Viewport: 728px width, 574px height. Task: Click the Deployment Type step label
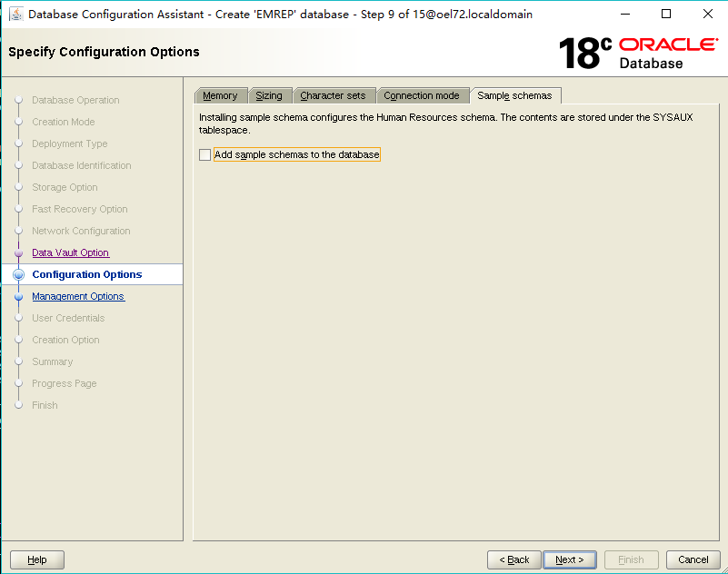point(70,143)
